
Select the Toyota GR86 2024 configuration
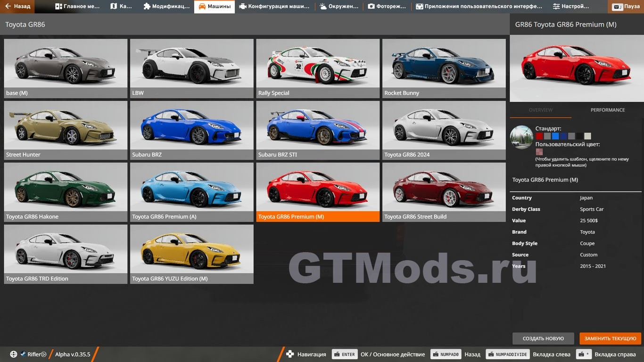point(444,130)
